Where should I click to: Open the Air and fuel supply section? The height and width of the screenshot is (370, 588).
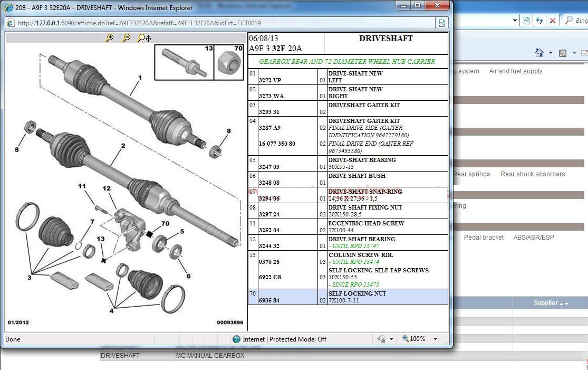click(x=515, y=71)
